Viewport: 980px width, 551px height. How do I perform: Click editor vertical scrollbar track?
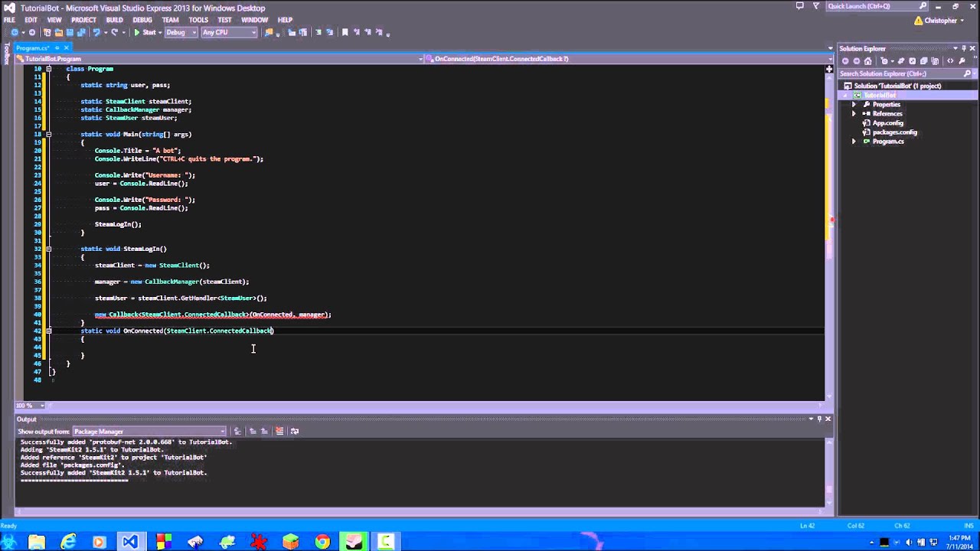pos(829,237)
